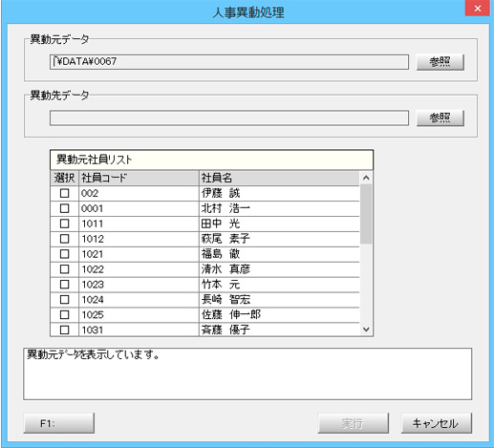Click the employee list scroll up arrow

(x=366, y=178)
